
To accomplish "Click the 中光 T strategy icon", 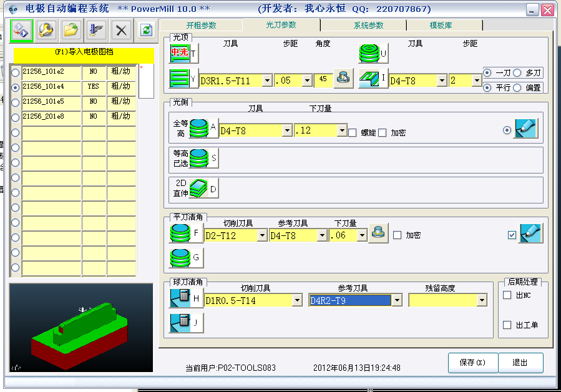I will (184, 53).
